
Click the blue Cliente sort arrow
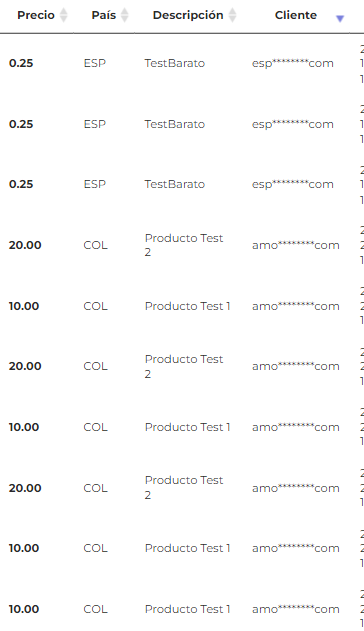pyautogui.click(x=340, y=19)
